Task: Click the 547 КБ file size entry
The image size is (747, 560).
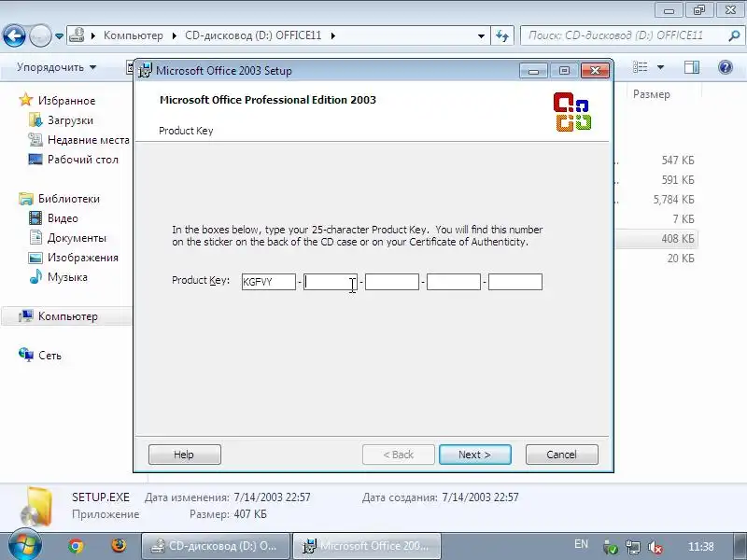Action: pyautogui.click(x=678, y=161)
